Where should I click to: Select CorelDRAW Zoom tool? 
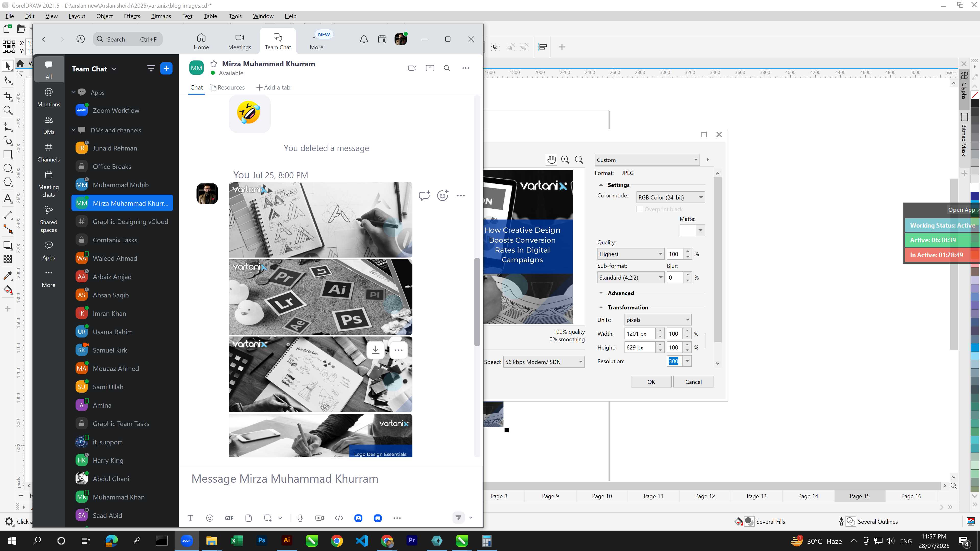pyautogui.click(x=8, y=110)
